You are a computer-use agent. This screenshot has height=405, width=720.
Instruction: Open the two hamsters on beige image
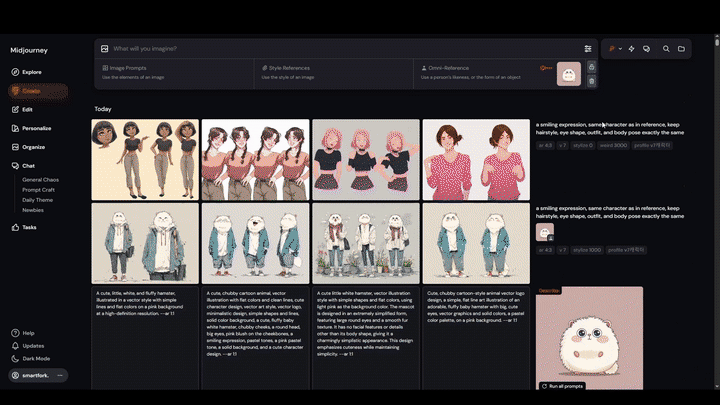(x=476, y=243)
